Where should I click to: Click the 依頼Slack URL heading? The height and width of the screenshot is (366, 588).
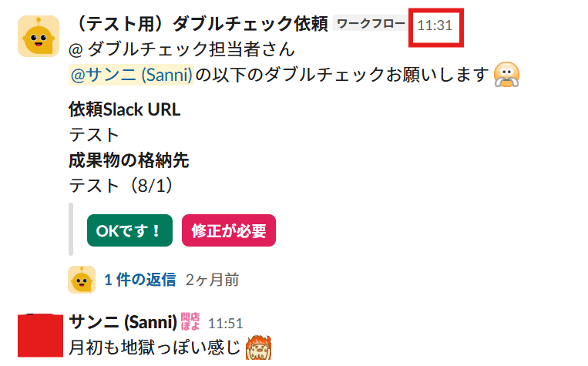(125, 109)
